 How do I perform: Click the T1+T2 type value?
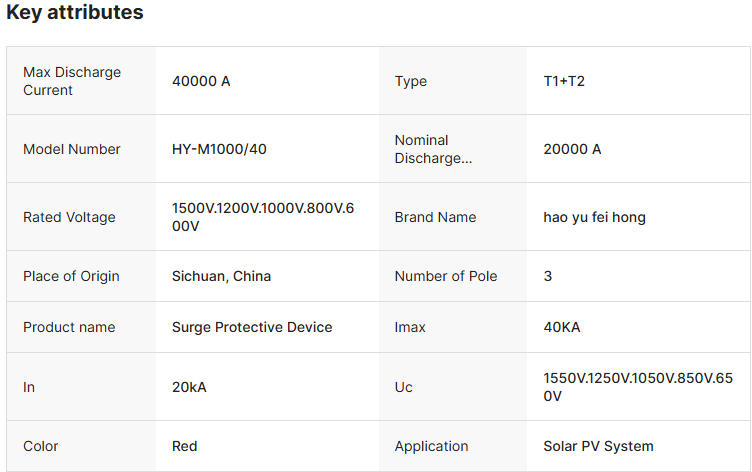(x=564, y=81)
